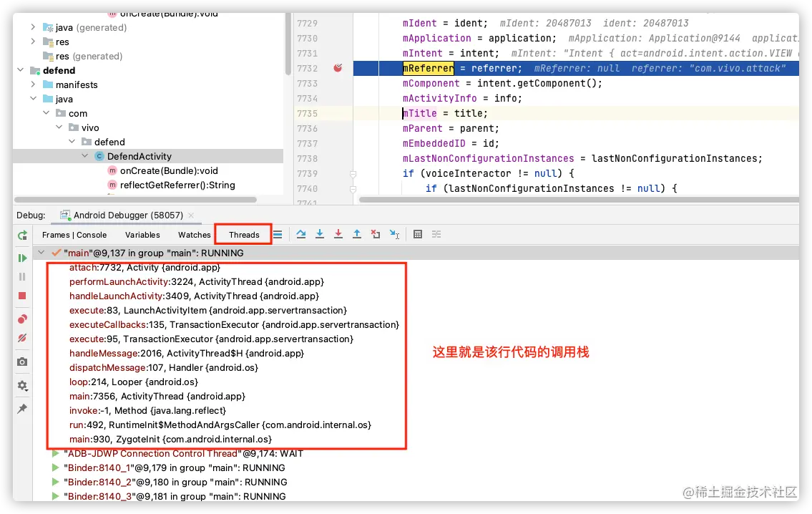This screenshot has height=514, width=812.
Task: Click the Step Out icon
Action: tap(356, 234)
